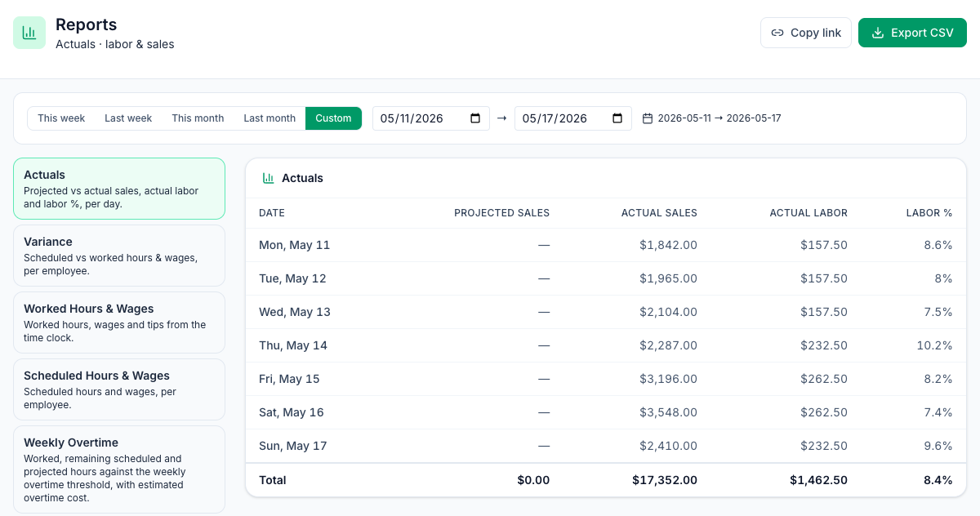Click the total projected sales $0.00
The height and width of the screenshot is (516, 980).
point(533,480)
